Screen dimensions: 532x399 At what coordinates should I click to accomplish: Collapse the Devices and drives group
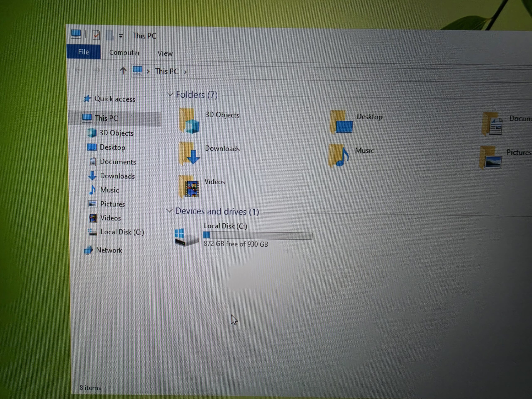(x=169, y=211)
